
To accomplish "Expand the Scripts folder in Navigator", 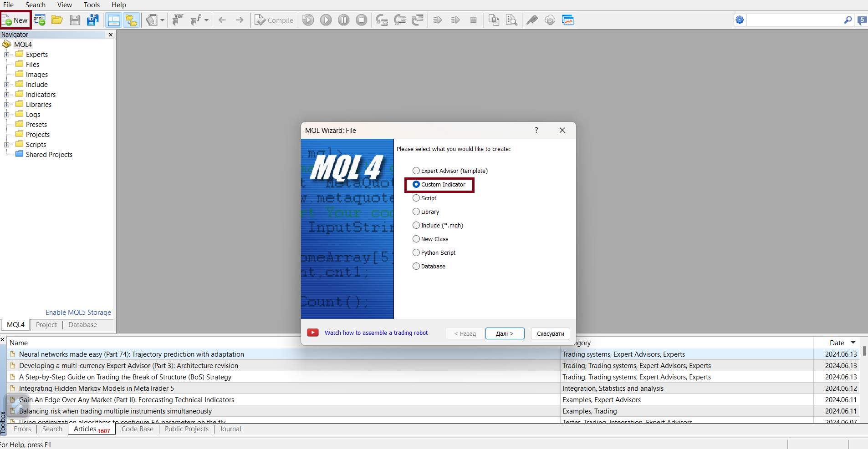I will (6, 145).
